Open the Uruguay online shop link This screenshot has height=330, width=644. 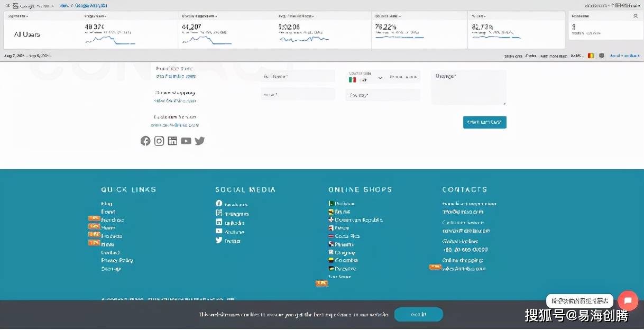coord(345,252)
